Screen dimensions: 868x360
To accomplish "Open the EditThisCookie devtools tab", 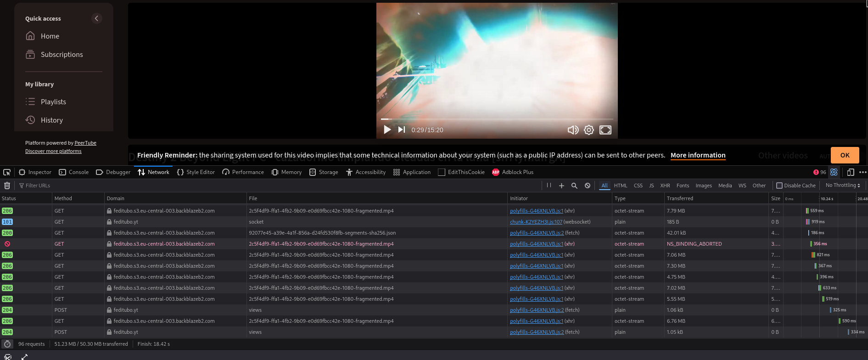I will coord(461,172).
